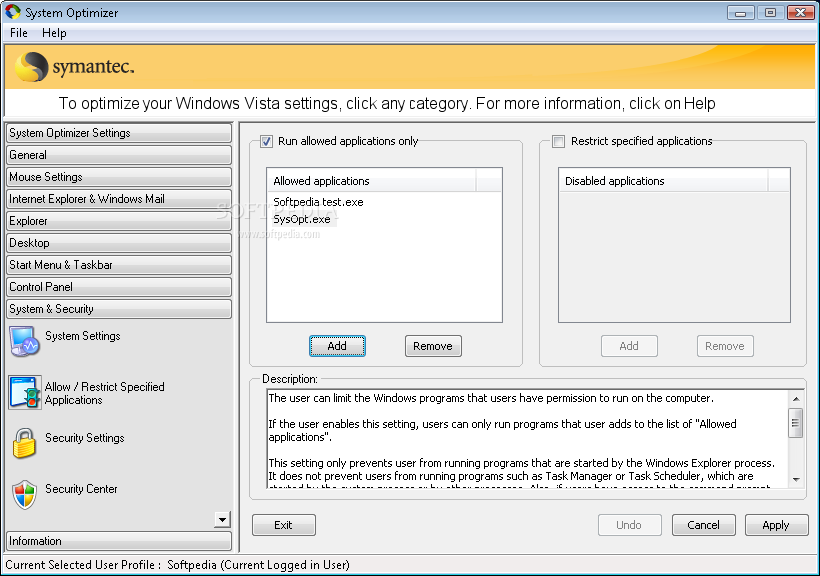Click the Allowed applications column header
This screenshot has width=820, height=576.
372,181
